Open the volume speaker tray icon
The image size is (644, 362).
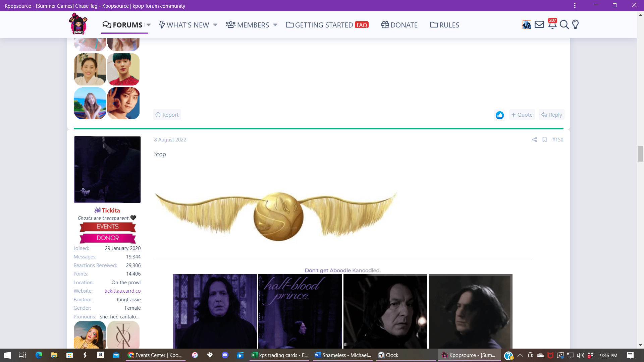[580, 355]
